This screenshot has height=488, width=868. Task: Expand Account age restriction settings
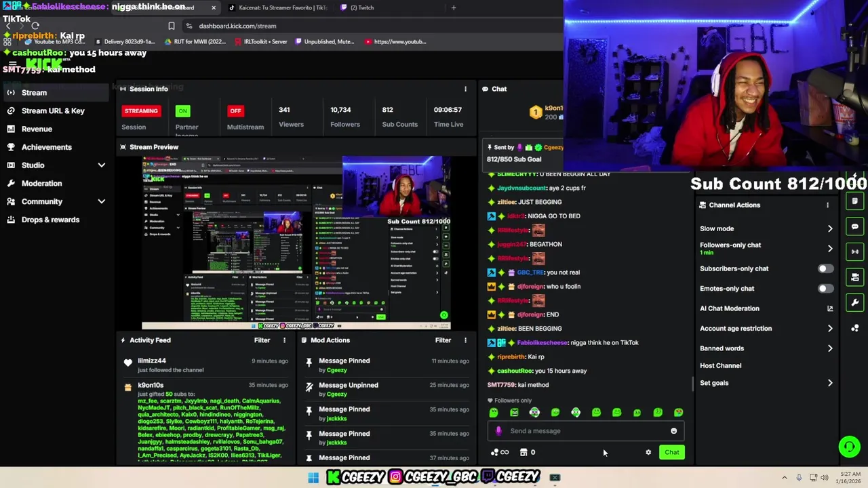(830, 329)
